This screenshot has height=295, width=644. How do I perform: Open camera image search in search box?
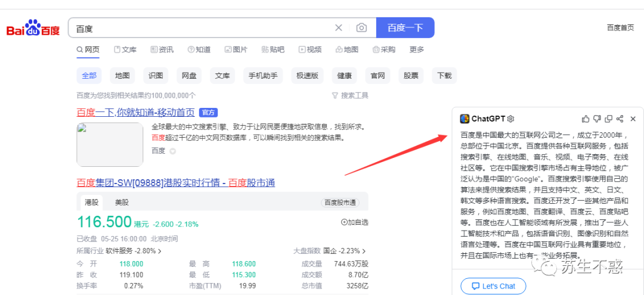(x=361, y=28)
